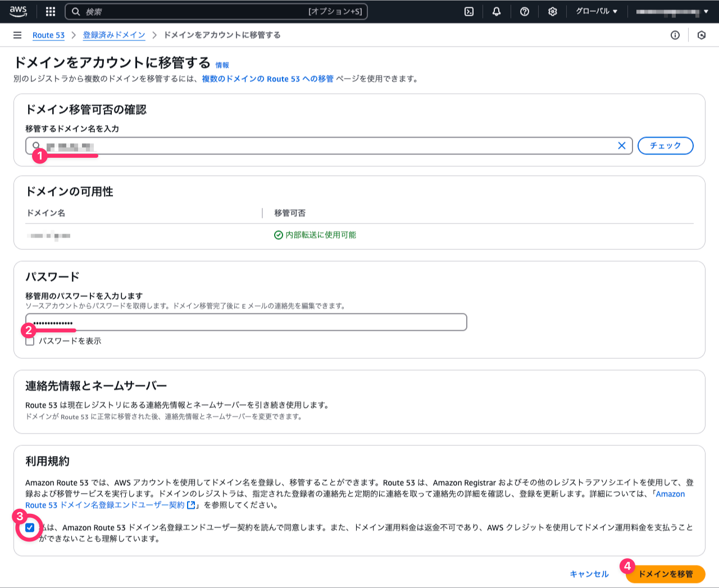Clear the domain name input with X
This screenshot has height=588, width=719.
click(x=622, y=145)
